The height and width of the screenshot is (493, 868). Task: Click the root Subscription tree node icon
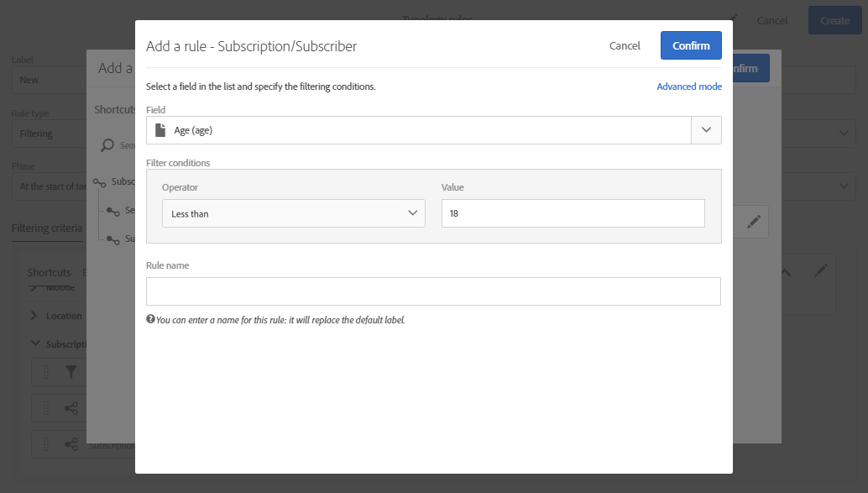click(100, 182)
